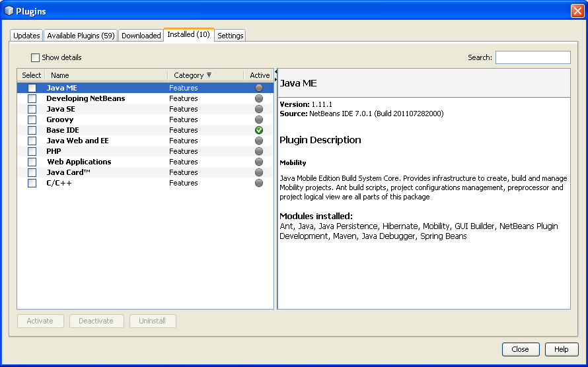This screenshot has width=588, height=367.
Task: Click the Web Applications inactive status icon
Action: click(x=259, y=162)
